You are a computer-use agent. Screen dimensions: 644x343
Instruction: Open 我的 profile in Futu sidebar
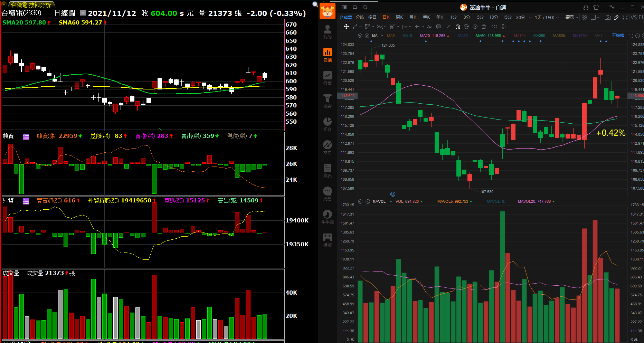point(328,32)
